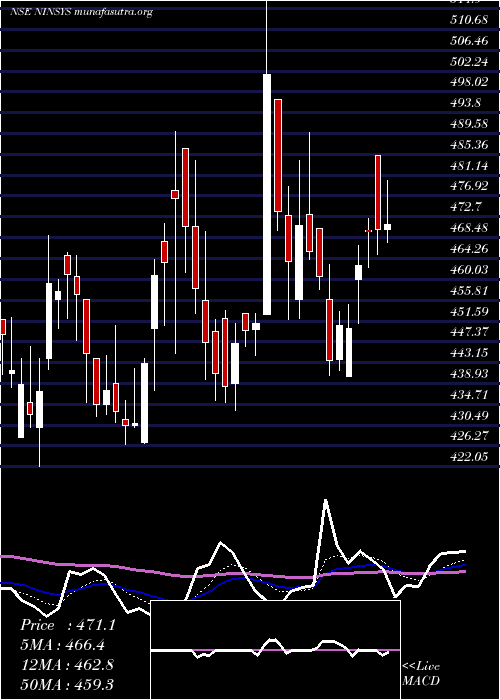The image size is (500, 700).
Task: Click the 502.24 price axis label
Action: [x=468, y=62]
